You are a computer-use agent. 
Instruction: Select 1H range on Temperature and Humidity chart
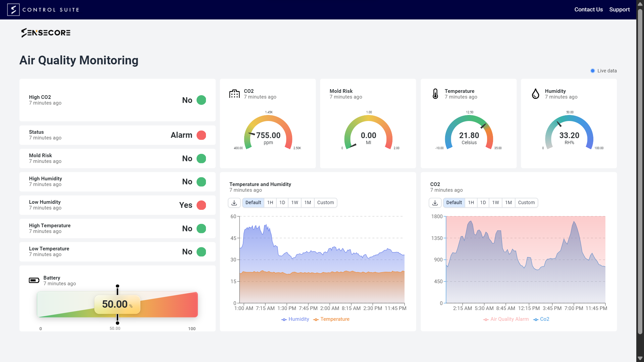click(270, 203)
